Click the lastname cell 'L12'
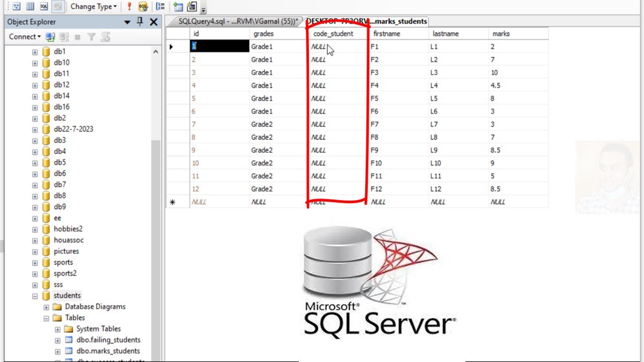The height and width of the screenshot is (362, 644). (x=458, y=189)
